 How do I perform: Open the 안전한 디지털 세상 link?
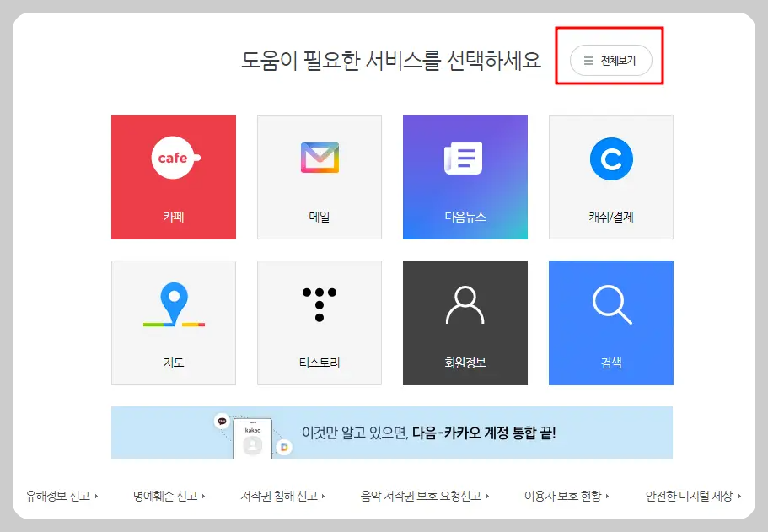694,497
